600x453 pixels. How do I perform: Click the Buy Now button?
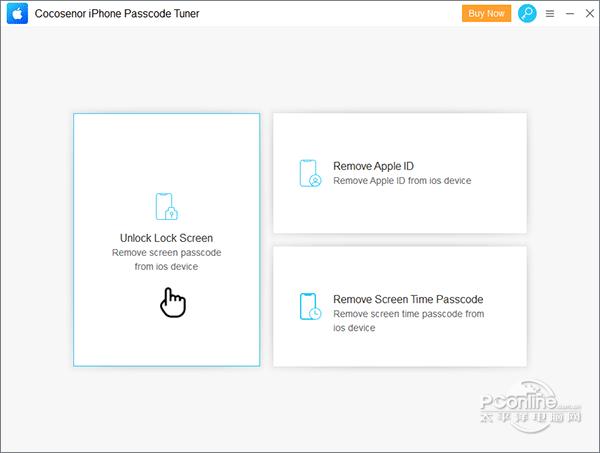pos(486,13)
